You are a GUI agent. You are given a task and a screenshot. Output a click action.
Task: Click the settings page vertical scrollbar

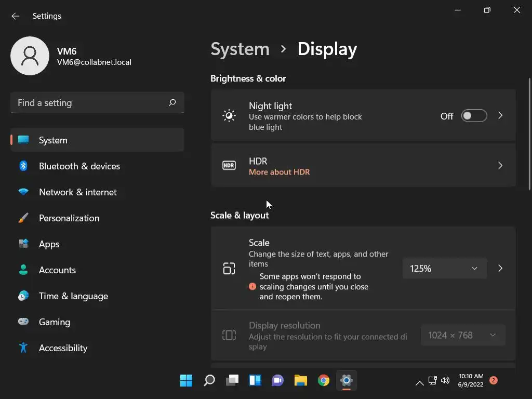coord(529,134)
